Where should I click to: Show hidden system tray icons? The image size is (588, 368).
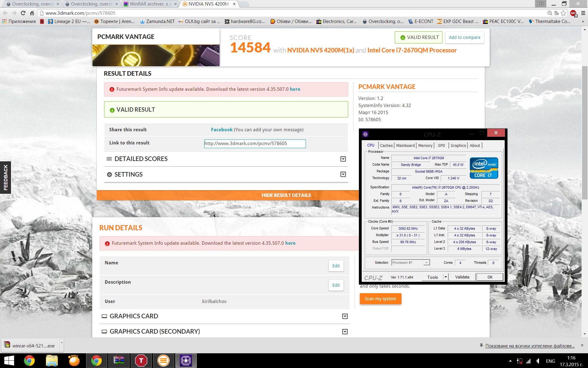coord(510,361)
